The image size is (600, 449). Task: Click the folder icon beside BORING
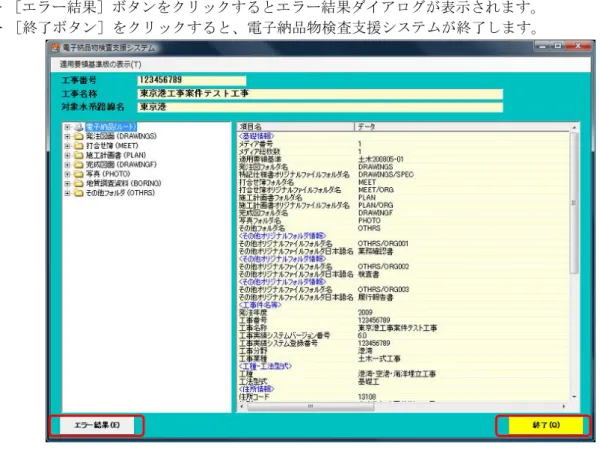coord(78,184)
